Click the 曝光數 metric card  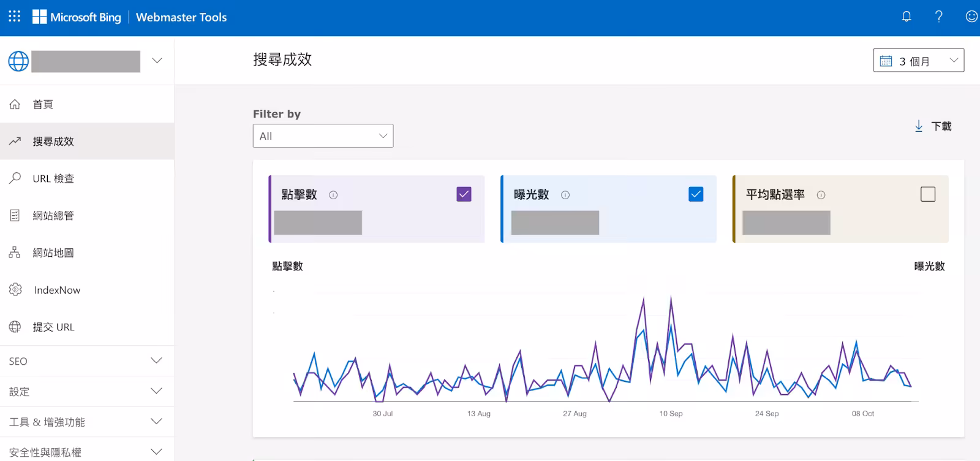pos(608,209)
